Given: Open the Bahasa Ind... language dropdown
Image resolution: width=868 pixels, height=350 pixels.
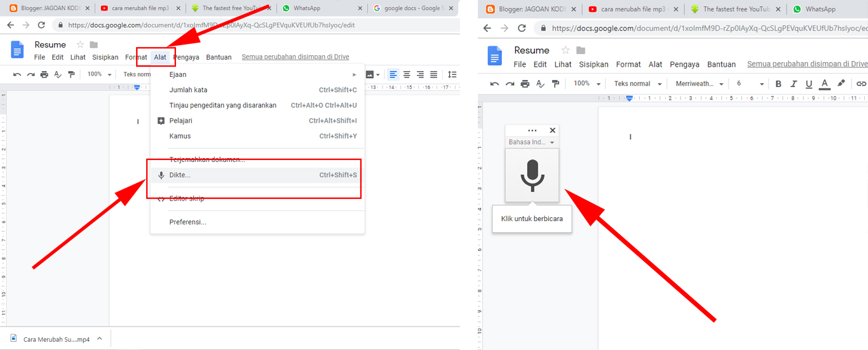Looking at the screenshot, I should click(x=532, y=142).
